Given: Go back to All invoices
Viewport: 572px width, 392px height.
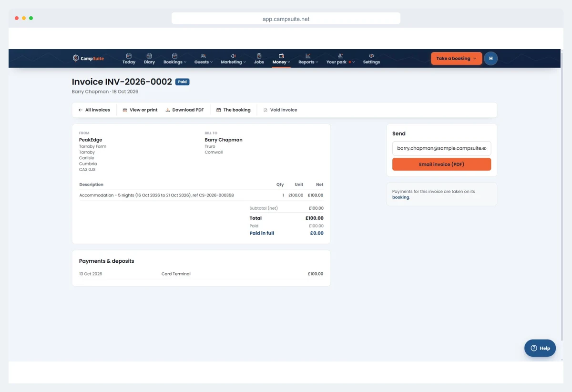Looking at the screenshot, I should pos(94,110).
